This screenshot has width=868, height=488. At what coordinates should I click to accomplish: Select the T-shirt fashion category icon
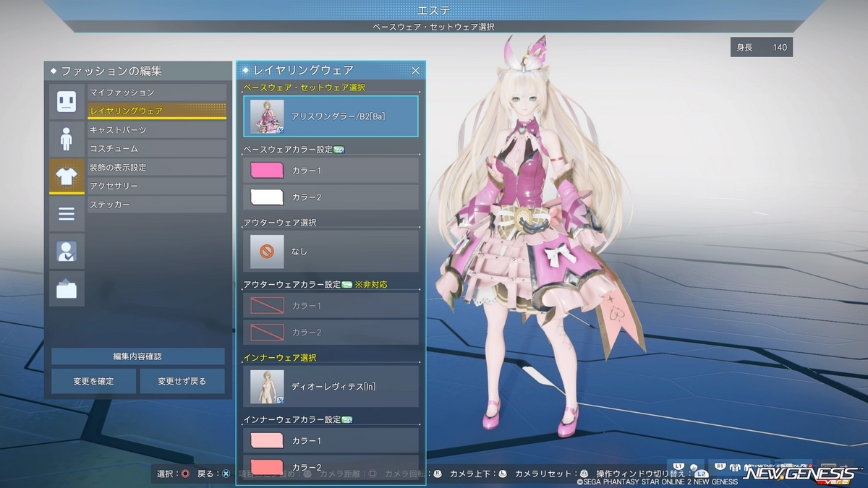67,176
